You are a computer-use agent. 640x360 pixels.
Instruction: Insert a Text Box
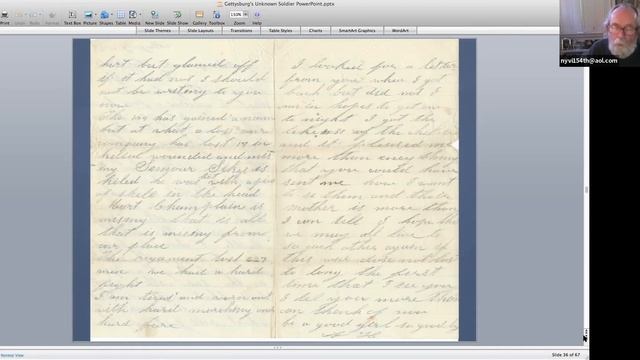(72, 15)
